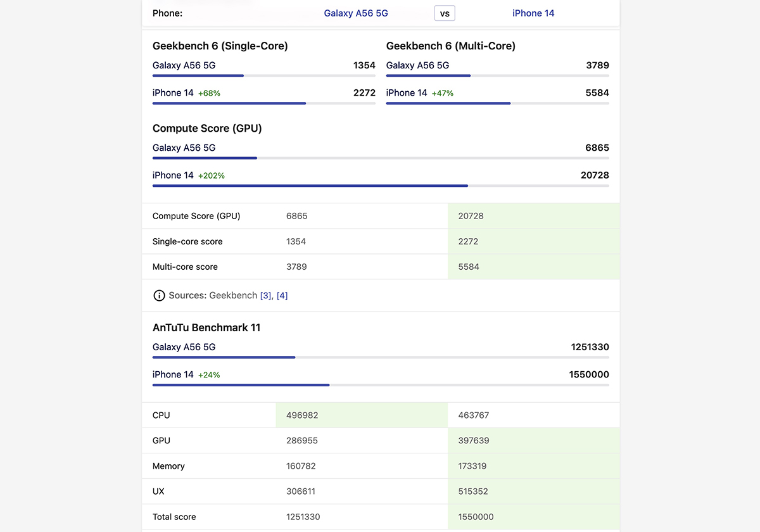Click the Total score row label
Screen dimensions: 760x532
click(x=174, y=517)
